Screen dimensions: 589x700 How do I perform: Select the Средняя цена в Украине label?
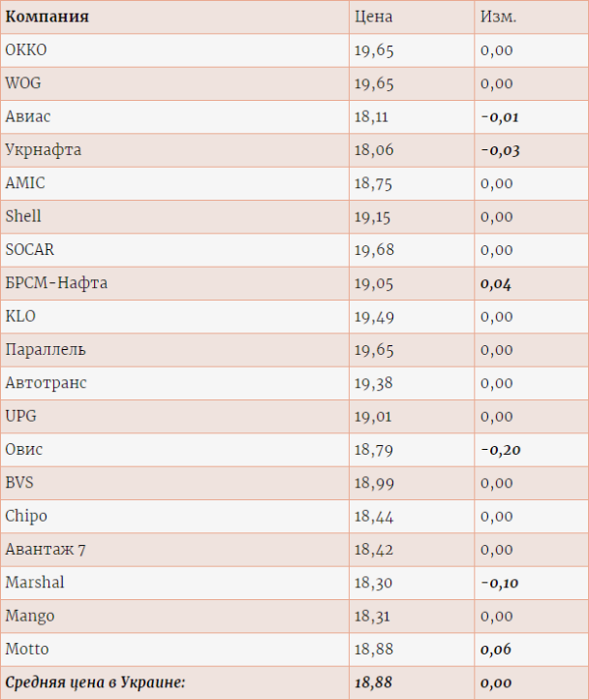[95, 683]
